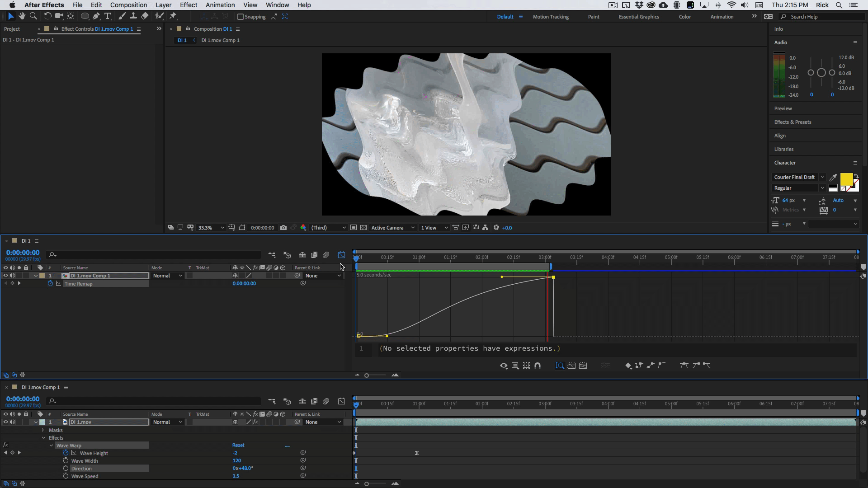Expand the Effects & Presets panel
This screenshot has width=868, height=488.
[793, 122]
